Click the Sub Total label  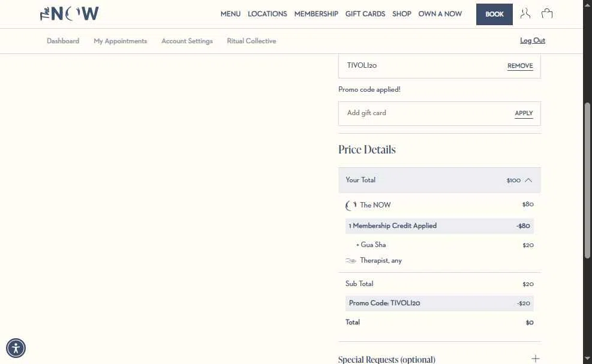[359, 284]
